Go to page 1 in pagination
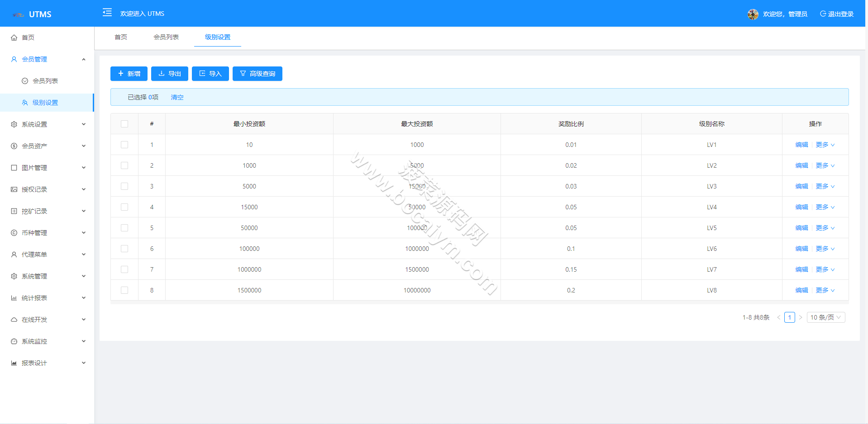 click(790, 317)
